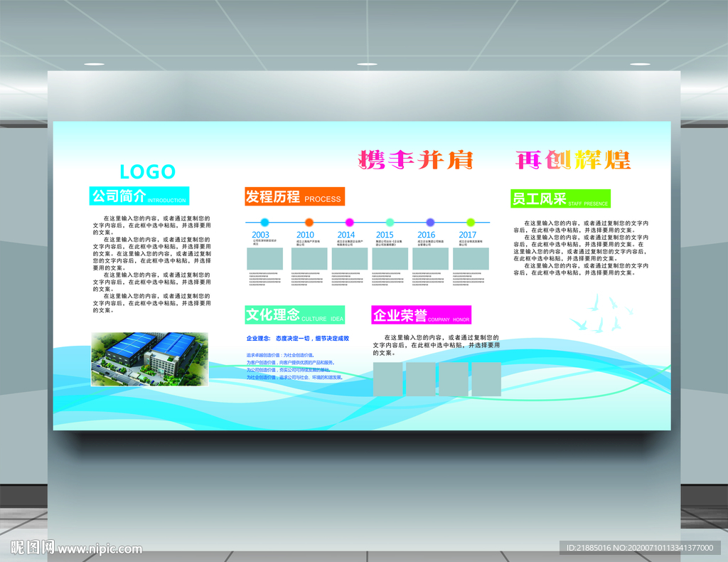728x562 pixels.
Task: Click the teal timeline dot above 2015
Action: coord(390,222)
